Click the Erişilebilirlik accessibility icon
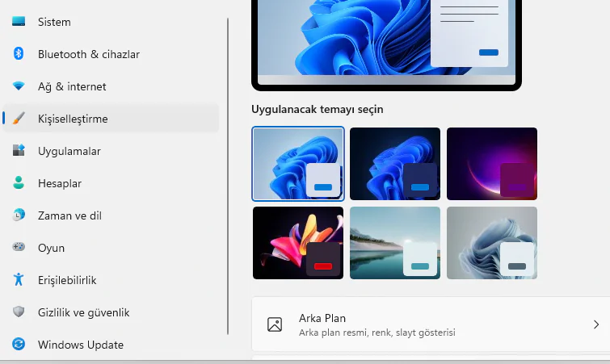The width and height of the screenshot is (610, 364). coord(19,280)
